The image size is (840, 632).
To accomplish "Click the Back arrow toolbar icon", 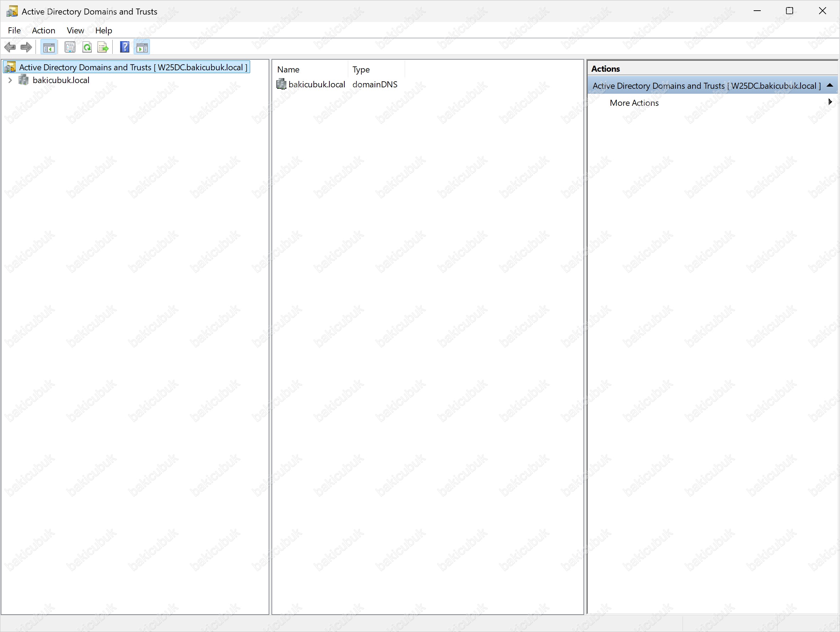I will [x=10, y=48].
